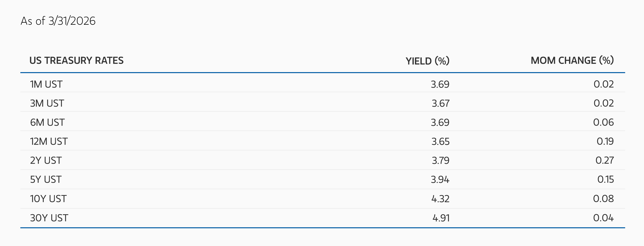Click the MOM CHANGE (%) column header
The width and height of the screenshot is (644, 246).
pyautogui.click(x=572, y=61)
